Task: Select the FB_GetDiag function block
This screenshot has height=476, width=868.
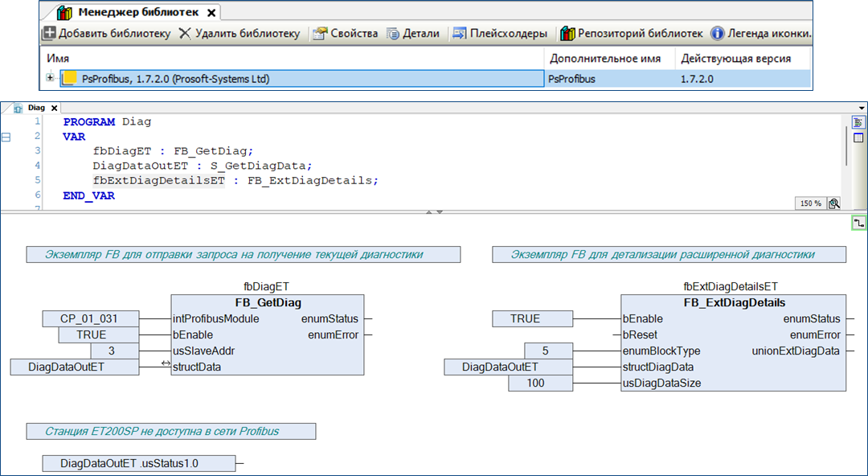Action: (268, 303)
